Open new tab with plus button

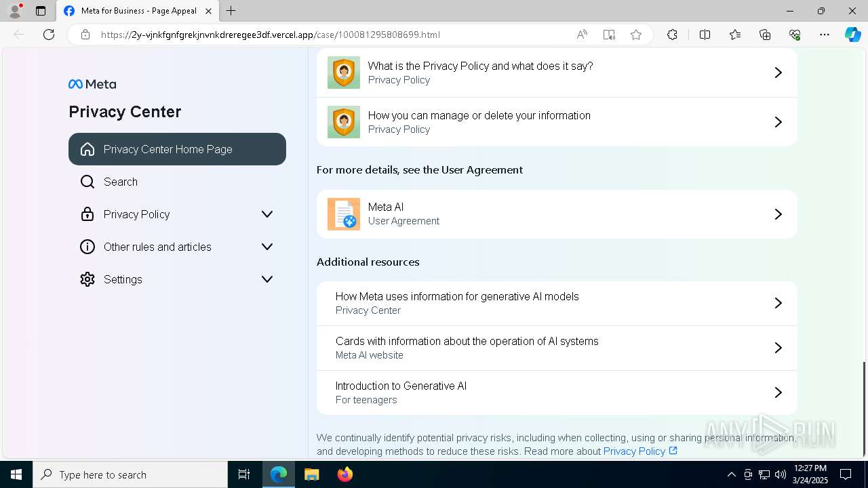[231, 11]
